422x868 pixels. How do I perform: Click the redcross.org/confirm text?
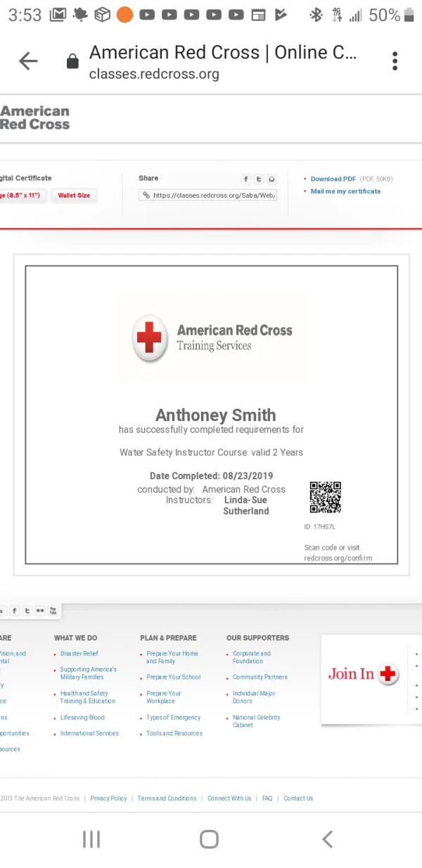(338, 558)
